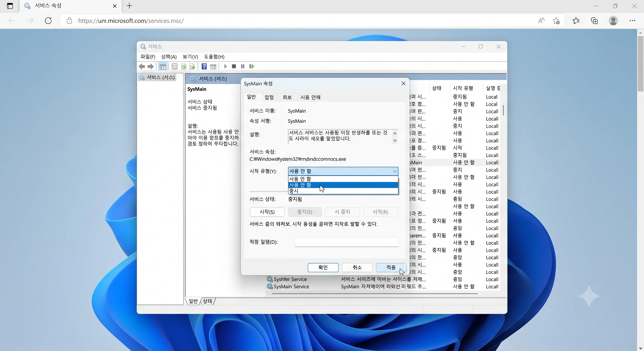This screenshot has width=644, height=351.
Task: Select the 상태 tab below the services list
Action: pyautogui.click(x=207, y=301)
